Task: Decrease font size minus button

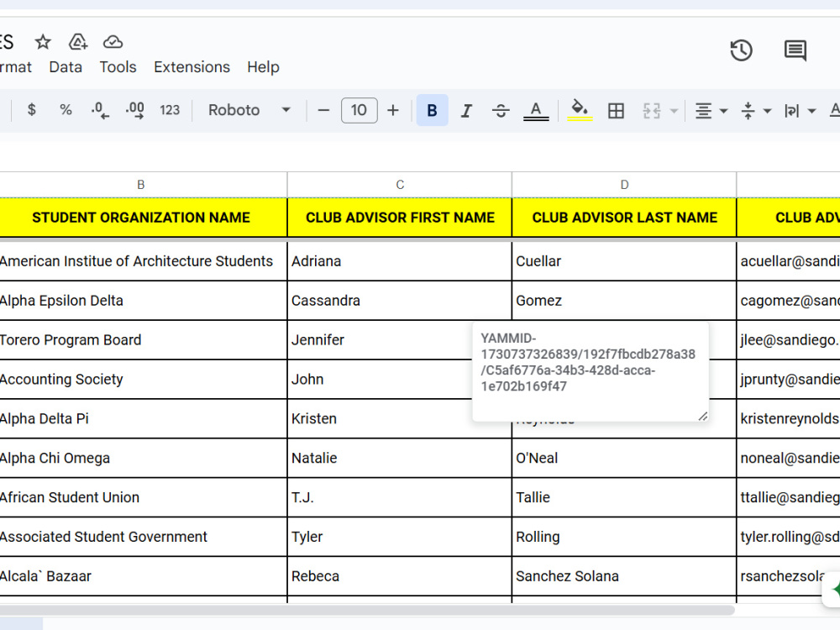Action: [323, 110]
